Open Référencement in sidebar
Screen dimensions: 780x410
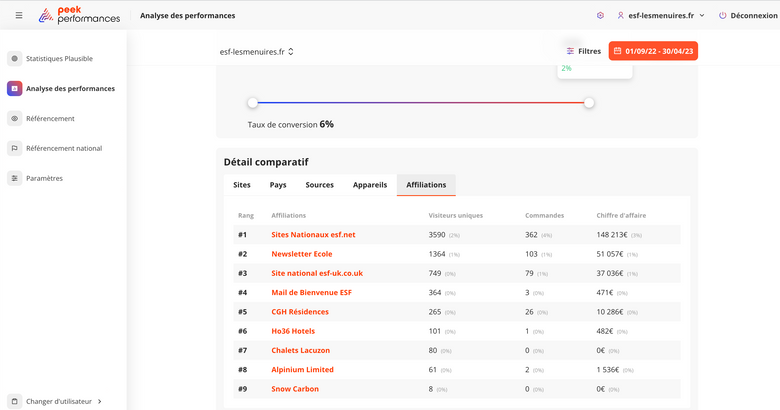50,118
